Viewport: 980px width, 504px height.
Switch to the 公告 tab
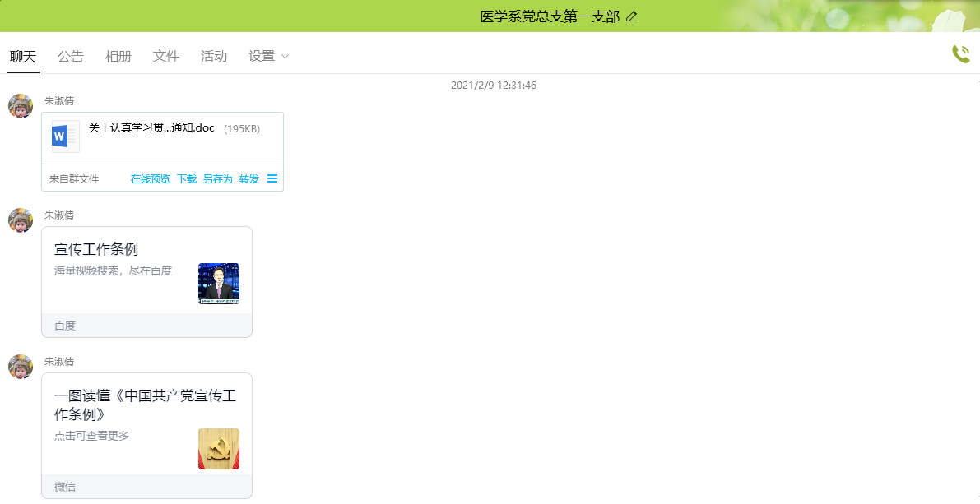click(71, 56)
